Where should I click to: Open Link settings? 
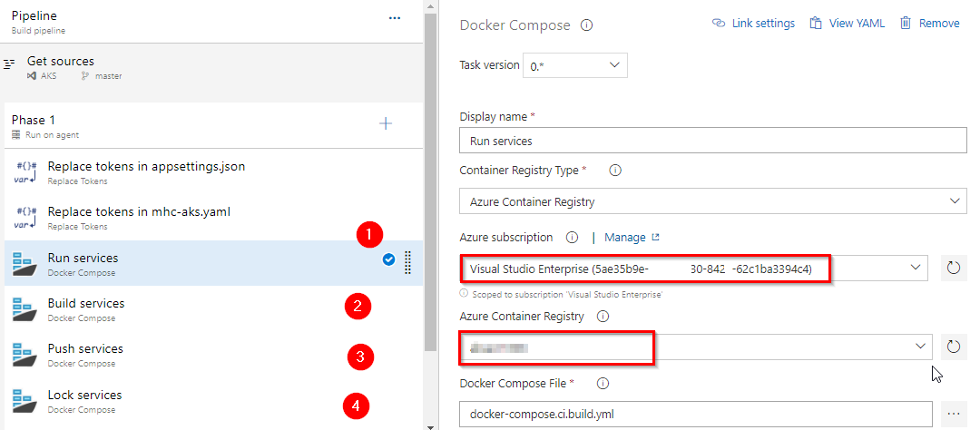click(x=753, y=23)
